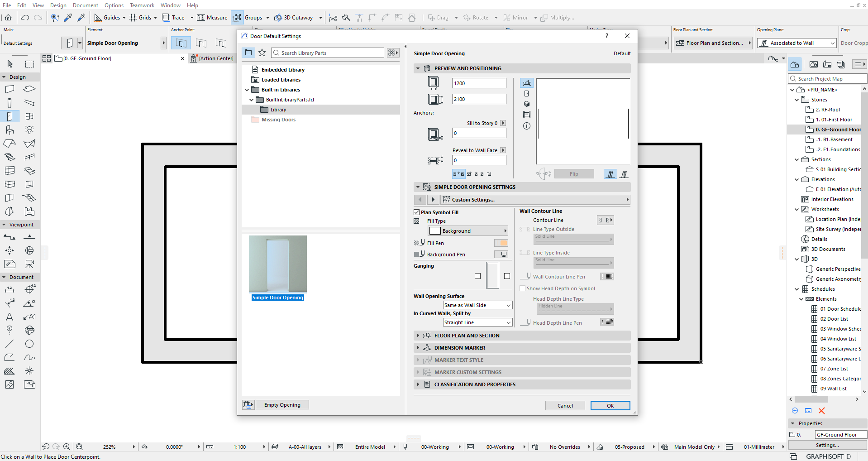Click the red delete X in navigator
Screen dimensions: 868x461
click(822, 411)
